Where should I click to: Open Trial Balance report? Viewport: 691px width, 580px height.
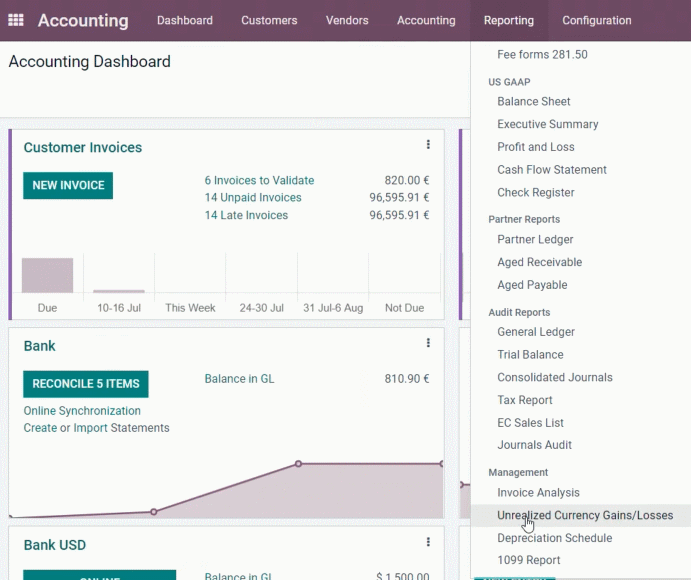pos(530,355)
